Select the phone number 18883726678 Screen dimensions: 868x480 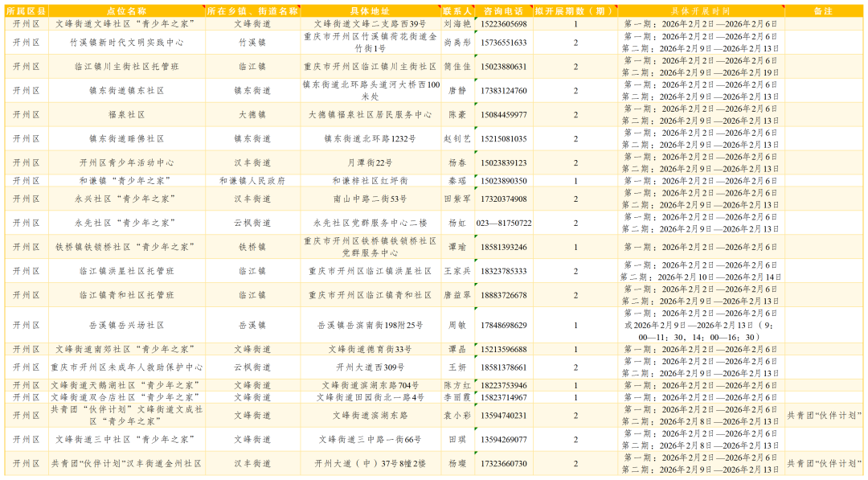504,295
